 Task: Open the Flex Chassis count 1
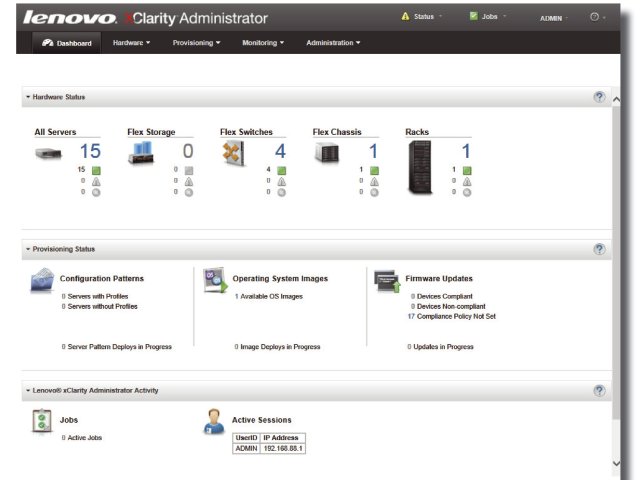[373, 151]
